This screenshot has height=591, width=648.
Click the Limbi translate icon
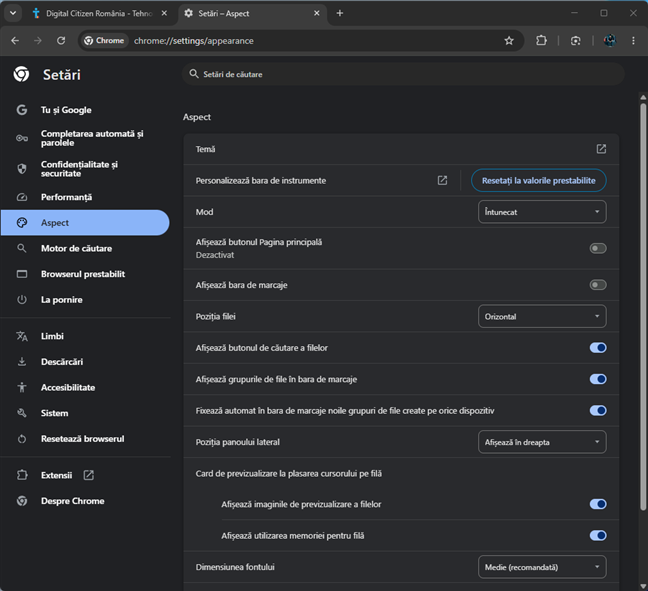click(x=22, y=336)
